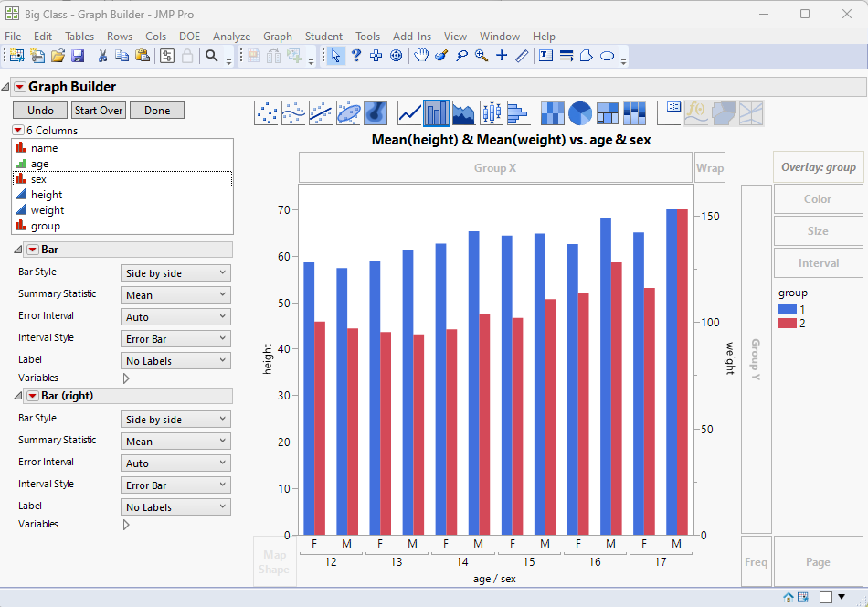Open the Graph Builder red triangle menu
The height and width of the screenshot is (607, 868).
tap(20, 87)
